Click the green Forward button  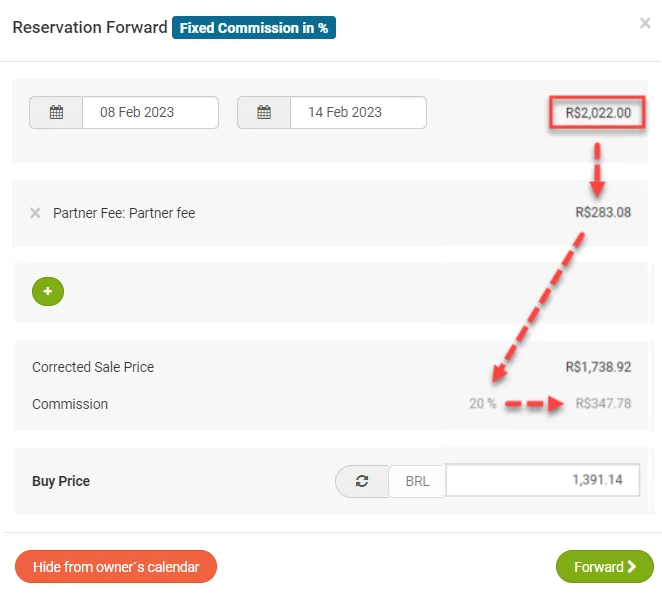point(604,567)
